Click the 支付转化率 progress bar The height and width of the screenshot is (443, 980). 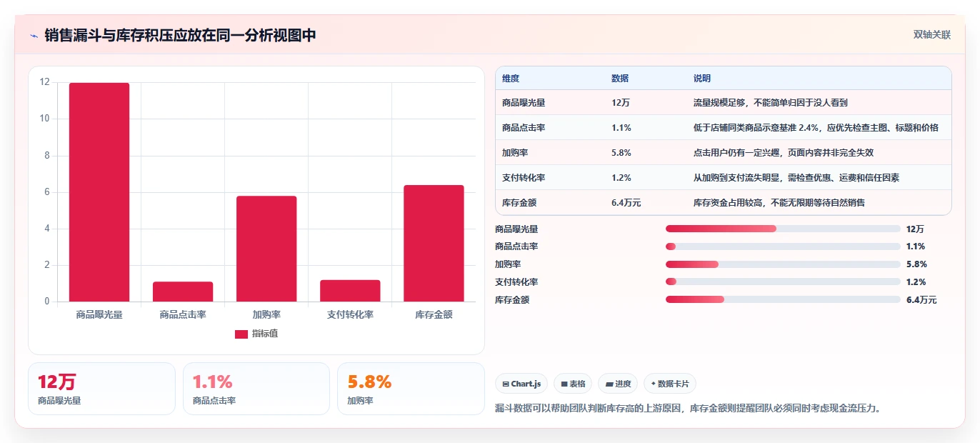click(x=783, y=282)
